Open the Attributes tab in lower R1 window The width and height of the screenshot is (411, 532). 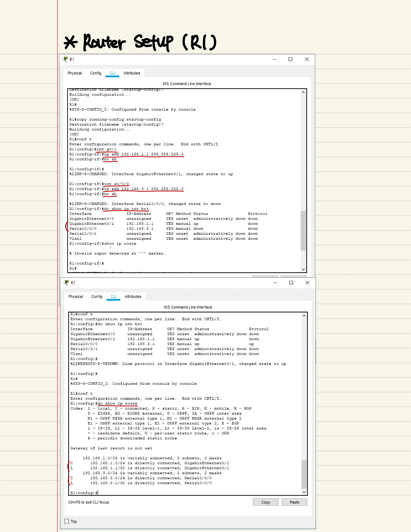(x=133, y=296)
